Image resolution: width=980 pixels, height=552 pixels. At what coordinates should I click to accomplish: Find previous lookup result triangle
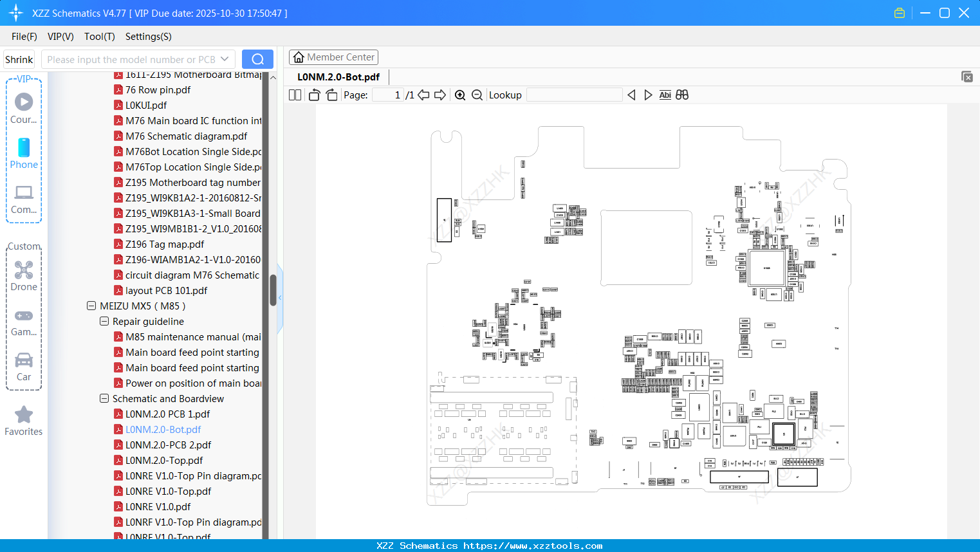[x=631, y=95]
